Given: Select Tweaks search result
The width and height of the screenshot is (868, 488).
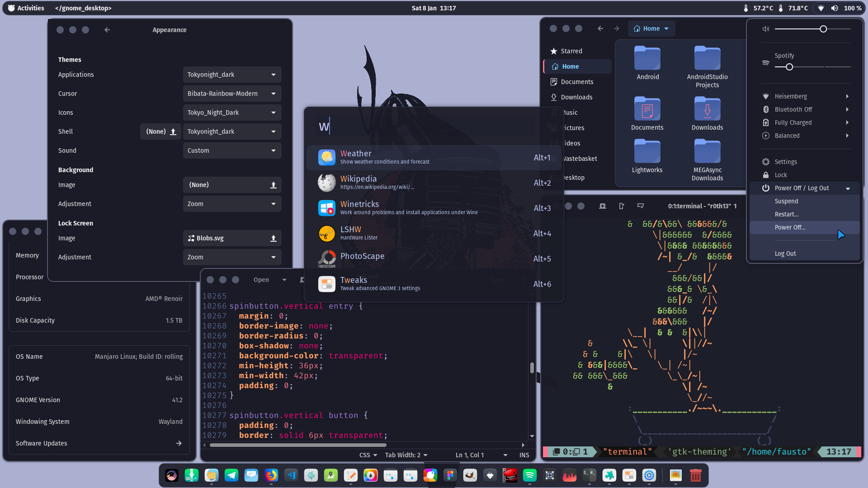Looking at the screenshot, I should pyautogui.click(x=434, y=284).
